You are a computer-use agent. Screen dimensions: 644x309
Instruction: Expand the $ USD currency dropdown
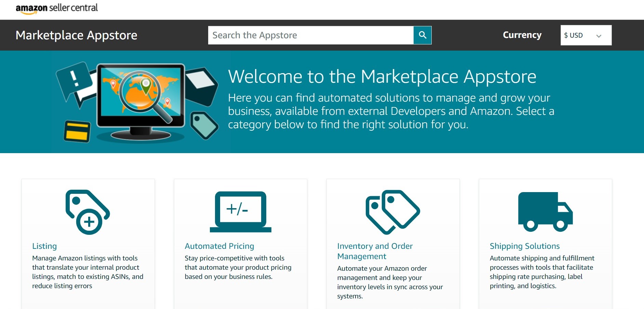(586, 35)
